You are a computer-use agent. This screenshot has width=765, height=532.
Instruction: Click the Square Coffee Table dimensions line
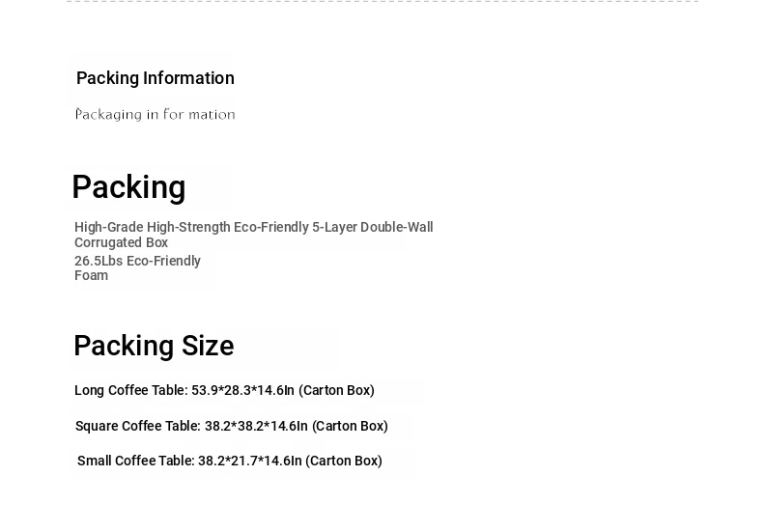tap(232, 426)
